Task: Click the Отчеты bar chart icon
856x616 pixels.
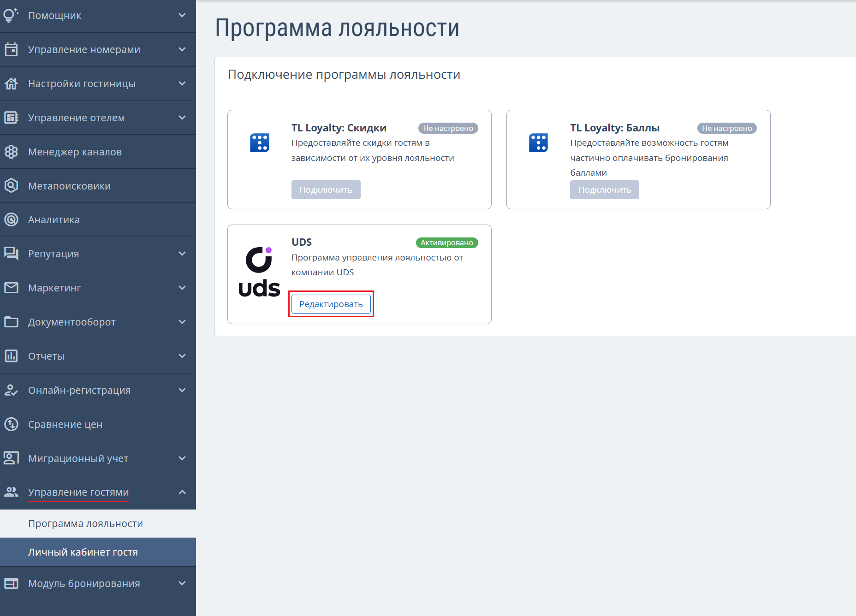Action: pyautogui.click(x=11, y=356)
